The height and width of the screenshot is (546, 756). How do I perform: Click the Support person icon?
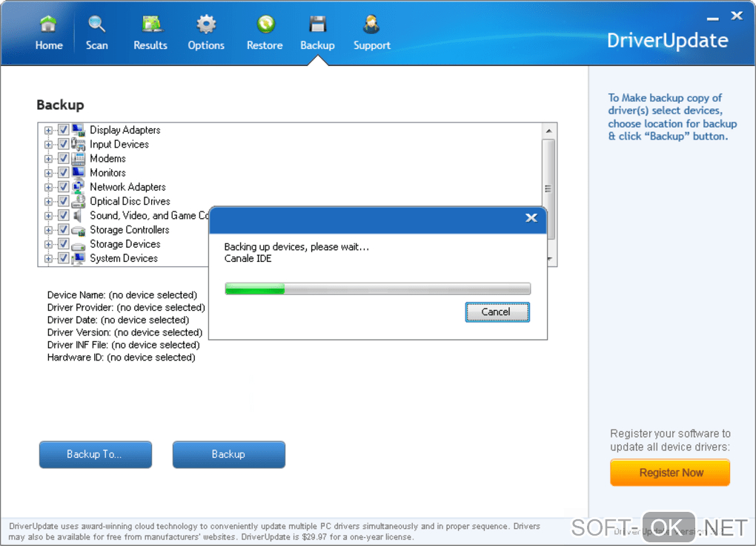[x=371, y=24]
